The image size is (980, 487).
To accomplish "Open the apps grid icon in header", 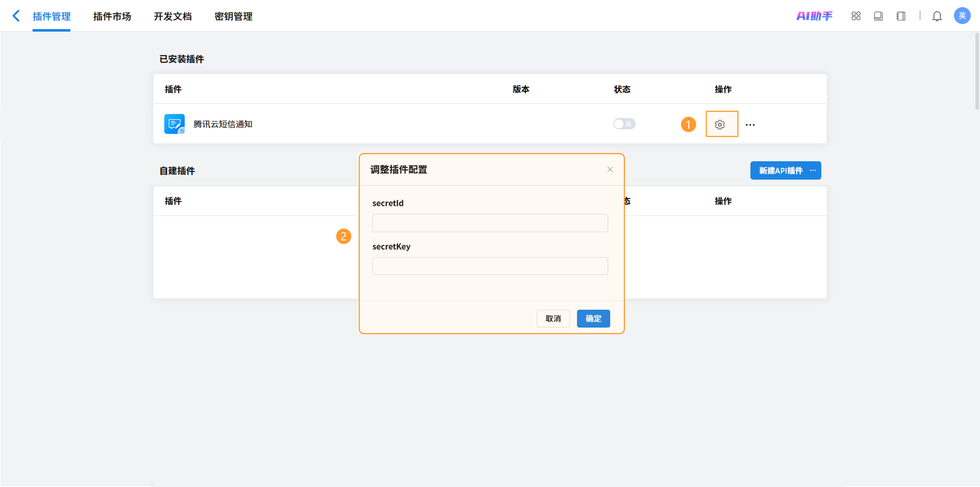I will pos(856,16).
